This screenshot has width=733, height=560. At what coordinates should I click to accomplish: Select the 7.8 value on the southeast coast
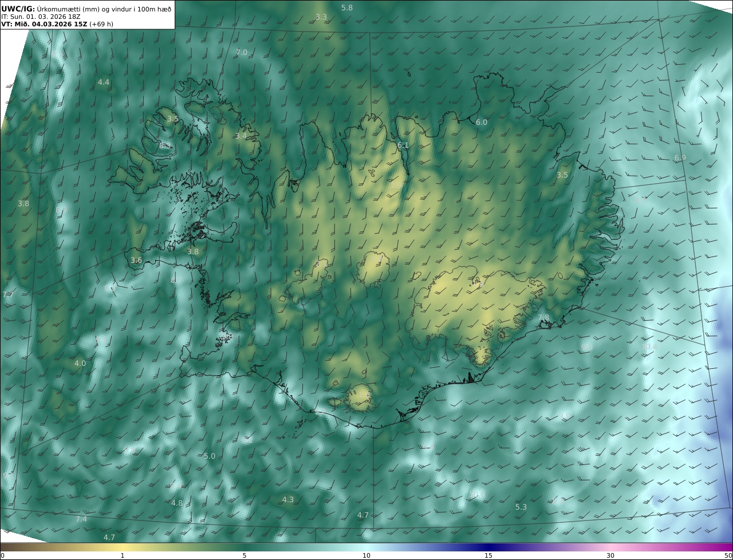pos(543,318)
